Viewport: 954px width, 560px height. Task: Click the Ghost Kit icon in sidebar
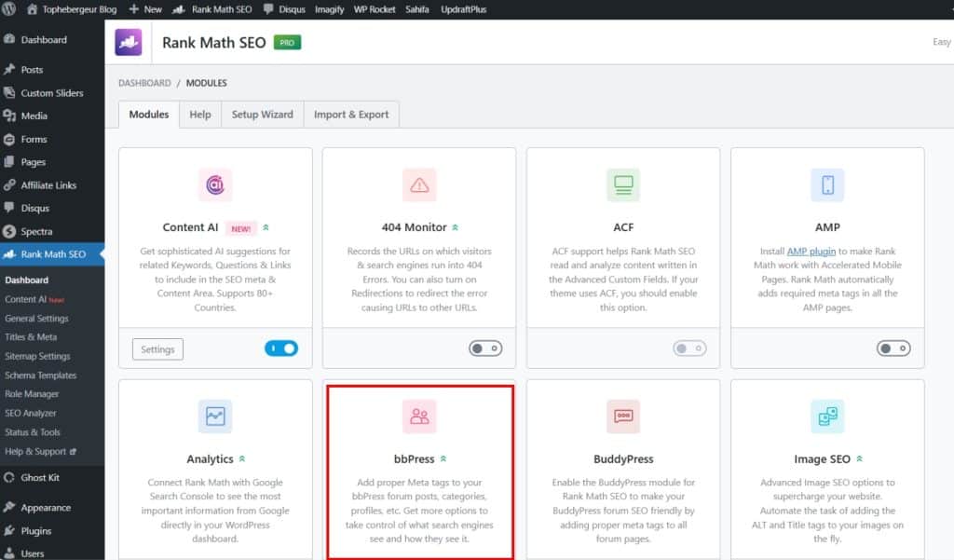[x=9, y=478]
